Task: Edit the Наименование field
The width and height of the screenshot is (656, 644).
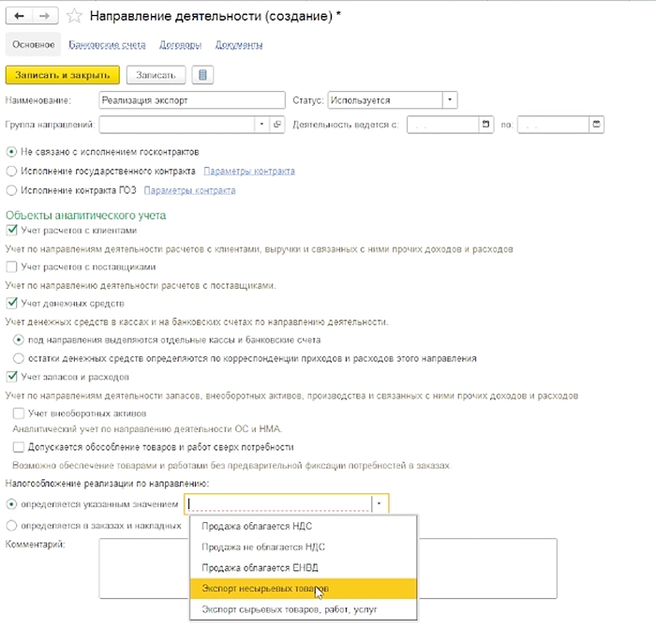Action: click(192, 100)
